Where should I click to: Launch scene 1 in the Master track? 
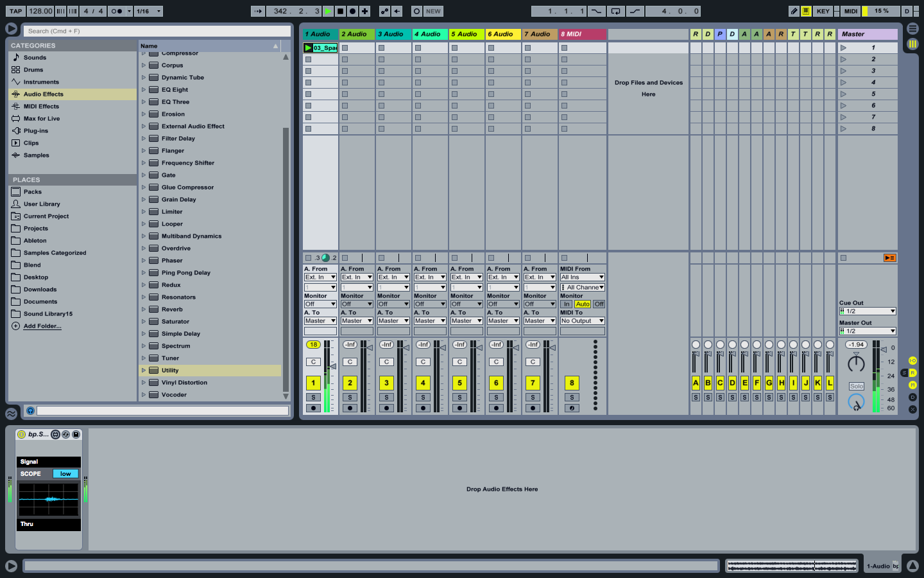[x=843, y=48]
